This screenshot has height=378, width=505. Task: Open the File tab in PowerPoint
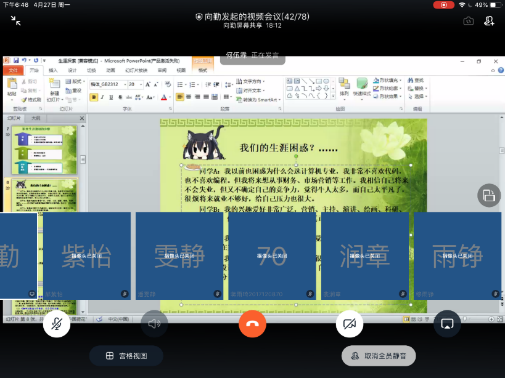click(x=13, y=70)
